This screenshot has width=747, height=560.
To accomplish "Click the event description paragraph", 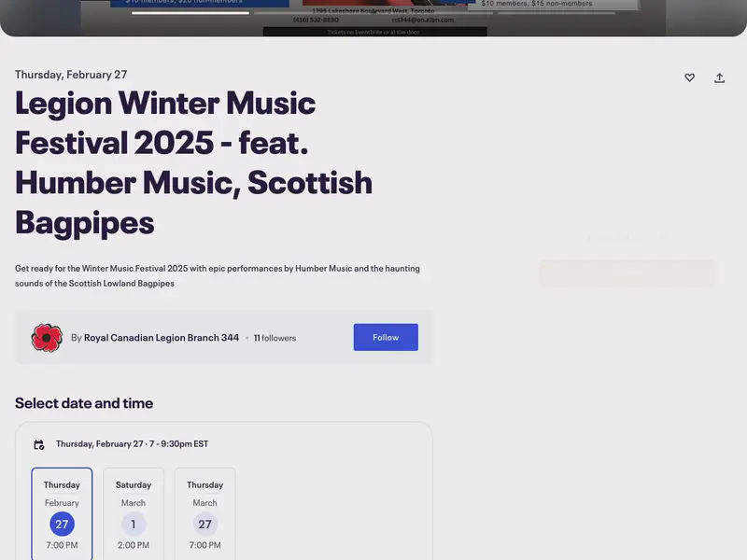I will (x=218, y=275).
